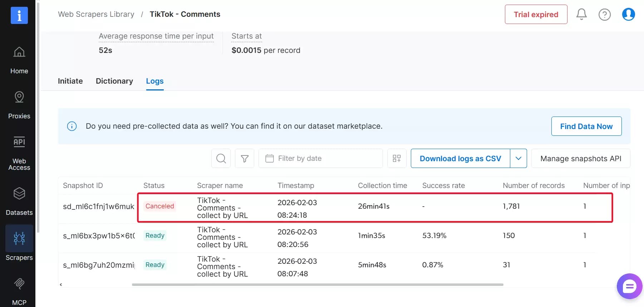Viewport: 644px width, 307px height.
Task: Open the logs filter funnel icon
Action: pos(245,158)
